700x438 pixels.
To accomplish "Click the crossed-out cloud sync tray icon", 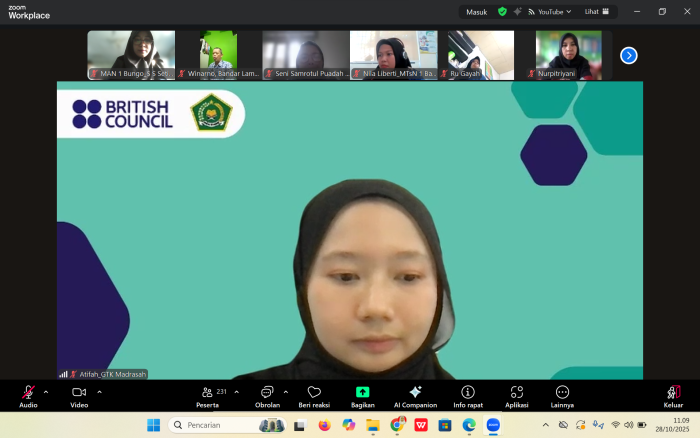I will click(563, 425).
